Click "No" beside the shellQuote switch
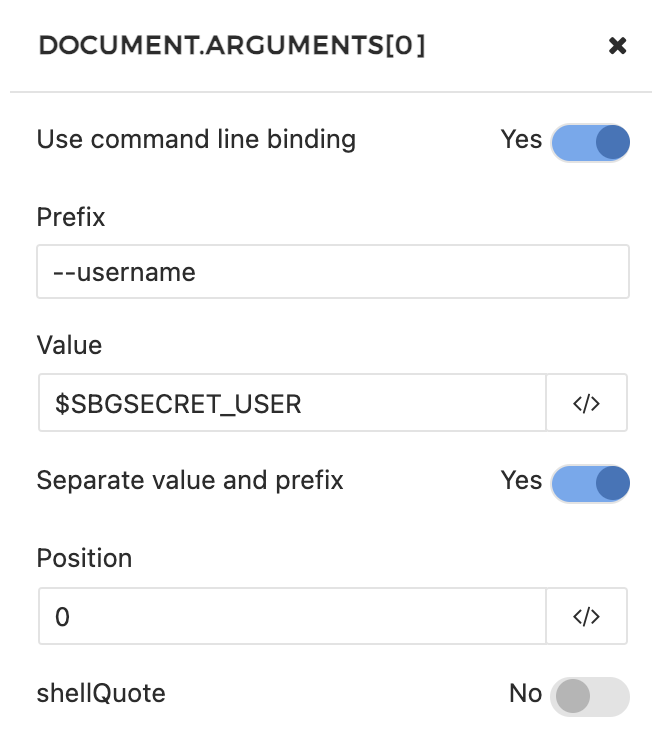This screenshot has height=742, width=652. pyautogui.click(x=525, y=694)
